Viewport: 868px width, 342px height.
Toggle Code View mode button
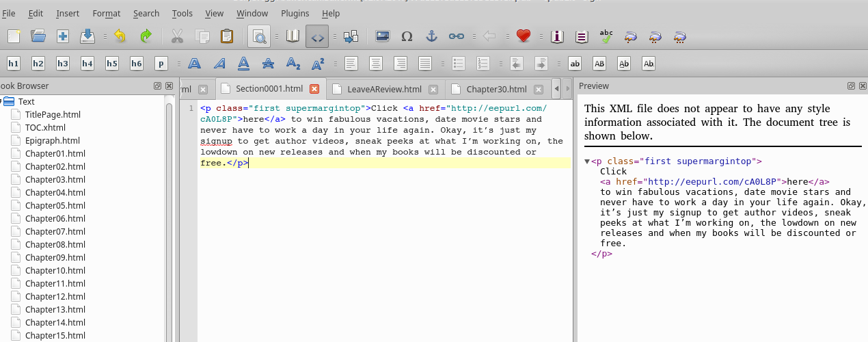(x=317, y=36)
